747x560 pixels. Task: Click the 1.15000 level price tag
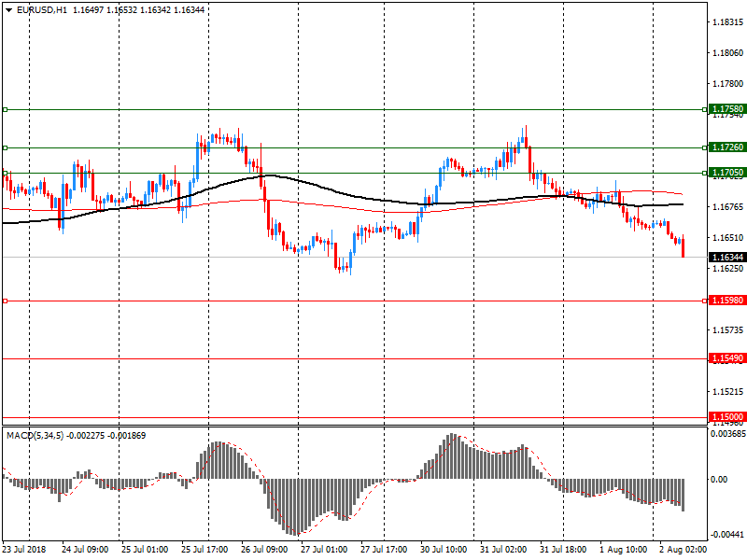(x=726, y=417)
